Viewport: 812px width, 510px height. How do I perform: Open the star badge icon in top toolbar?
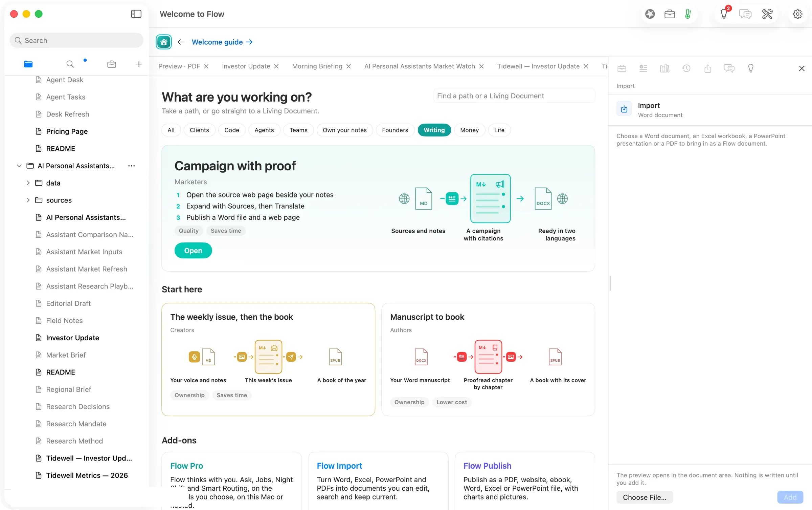(650, 14)
